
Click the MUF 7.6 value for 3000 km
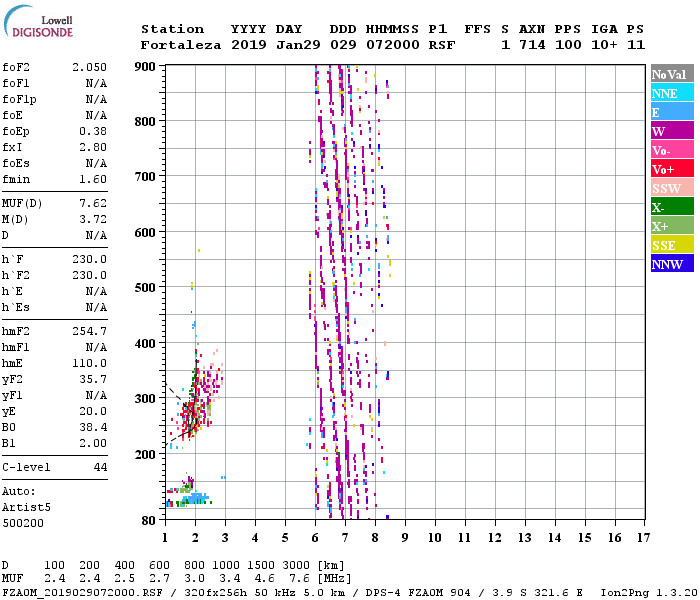click(299, 579)
